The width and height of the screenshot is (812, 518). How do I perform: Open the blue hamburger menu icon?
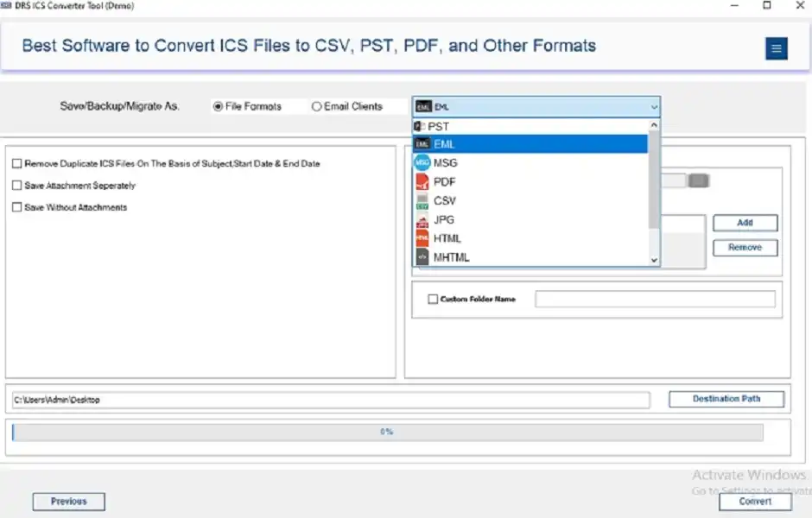click(776, 48)
